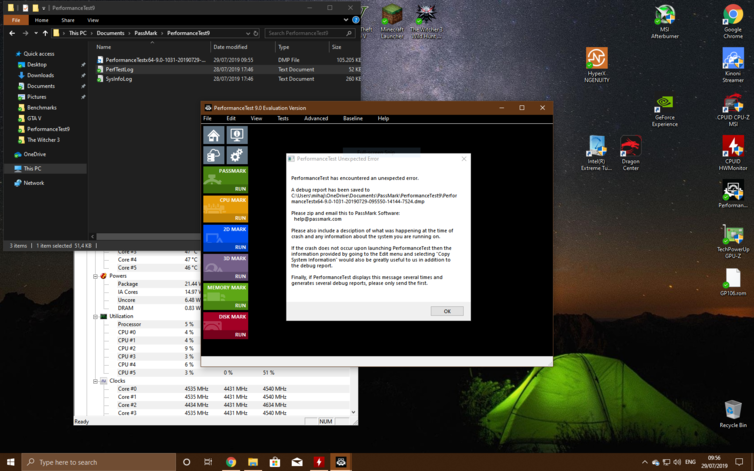Open Minecraft Launcher desktop icon
The height and width of the screenshot is (471, 754).
click(x=392, y=22)
